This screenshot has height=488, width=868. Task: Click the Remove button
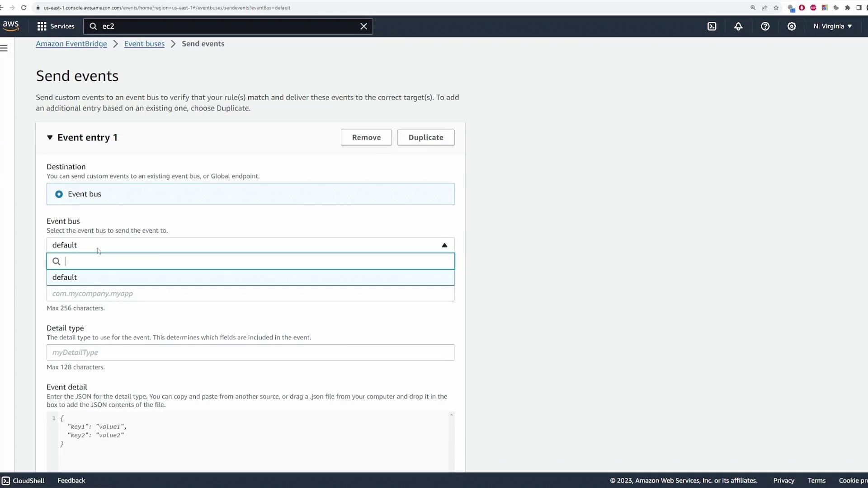(366, 137)
